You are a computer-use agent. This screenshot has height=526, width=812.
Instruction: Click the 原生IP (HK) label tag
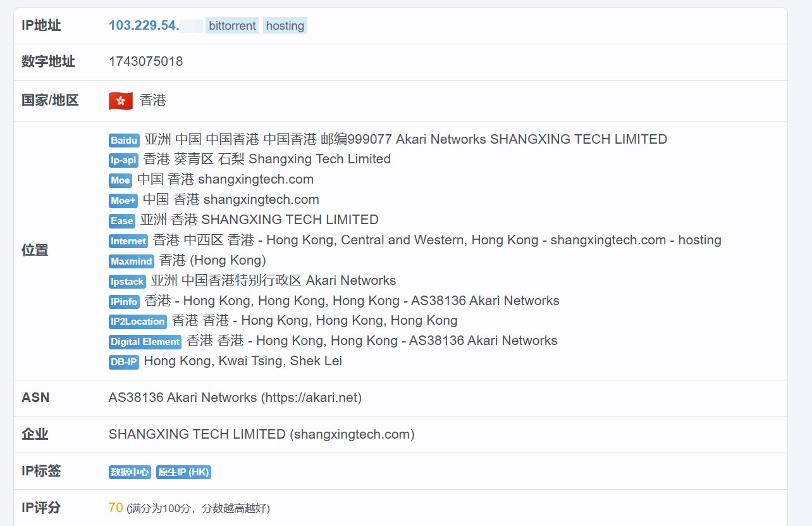coord(183,472)
